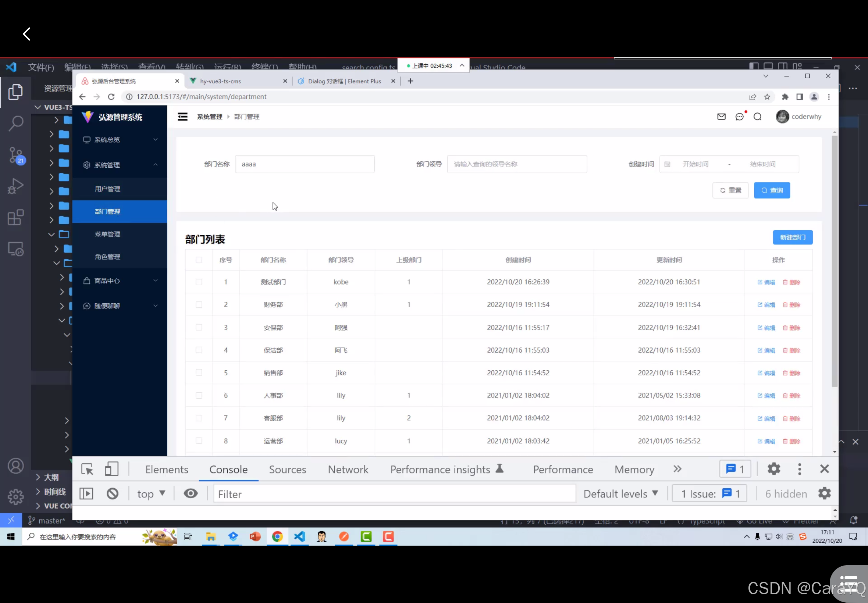This screenshot has width=868, height=603.
Task: Create live expression eye icon
Action: point(191,493)
